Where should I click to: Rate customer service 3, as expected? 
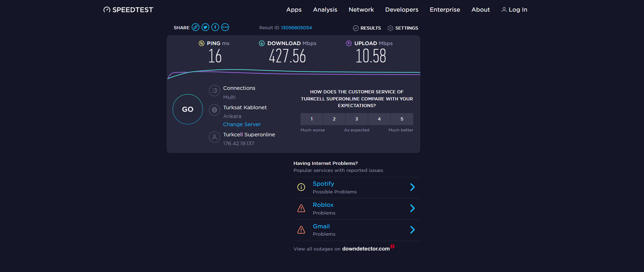(357, 119)
